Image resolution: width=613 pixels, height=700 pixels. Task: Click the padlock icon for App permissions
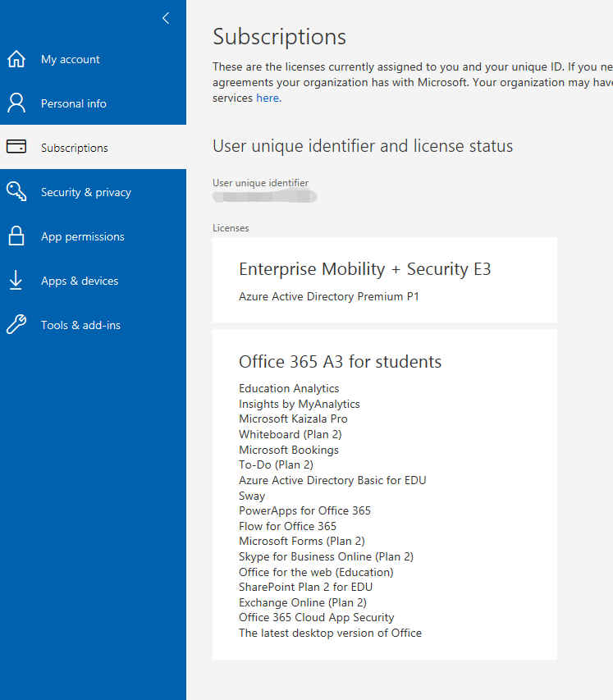pos(16,236)
